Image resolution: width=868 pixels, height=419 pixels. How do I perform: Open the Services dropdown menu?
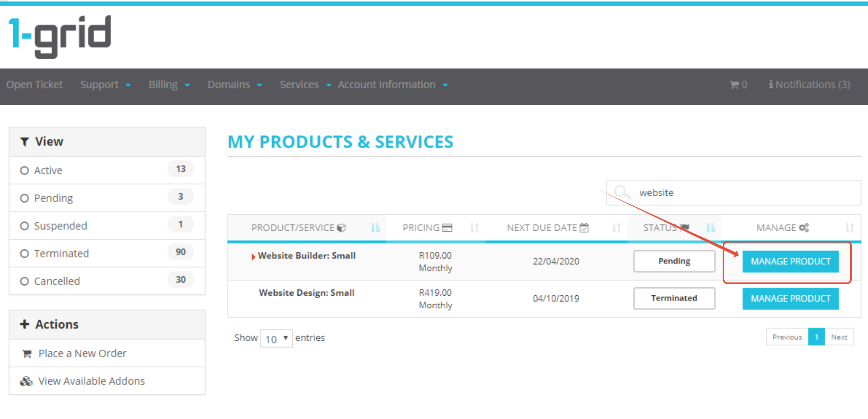(305, 85)
